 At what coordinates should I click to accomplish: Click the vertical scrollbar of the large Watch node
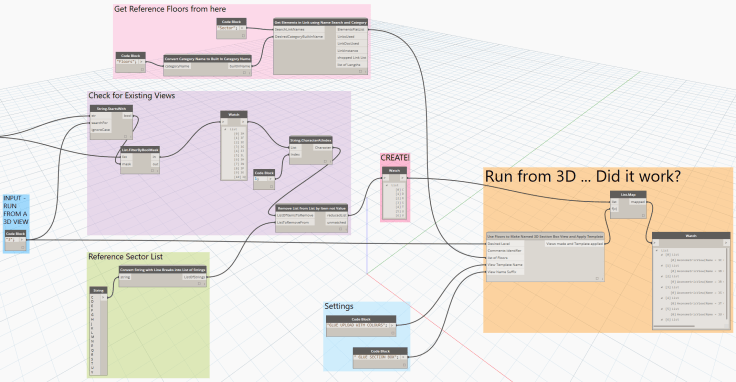[x=728, y=284]
